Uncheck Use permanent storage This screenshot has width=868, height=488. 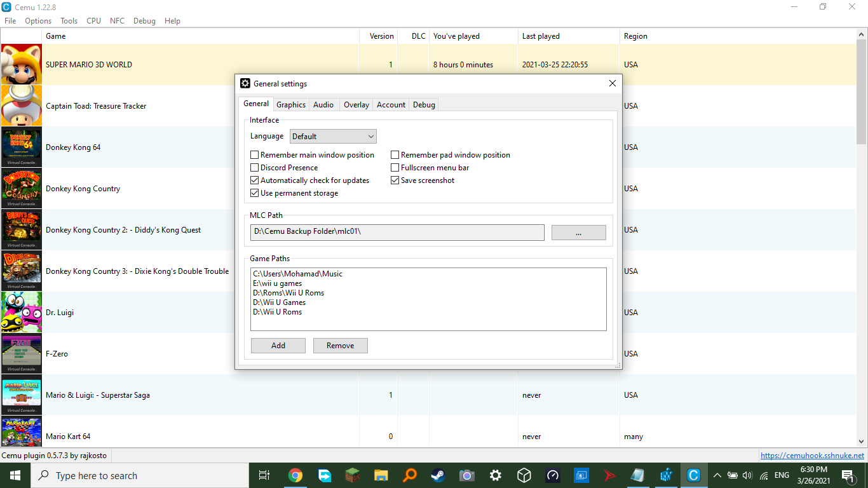pos(255,193)
